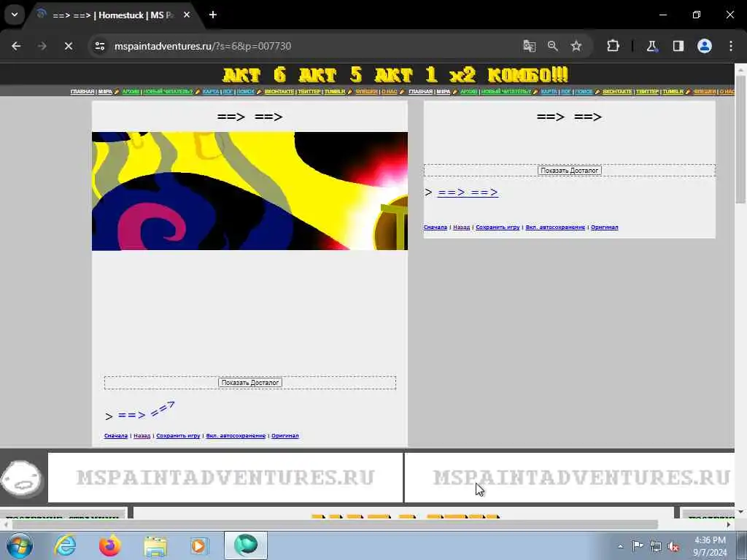The height and width of the screenshot is (560, 747).
Task: Open the profile avatar menu
Action: coord(705,46)
